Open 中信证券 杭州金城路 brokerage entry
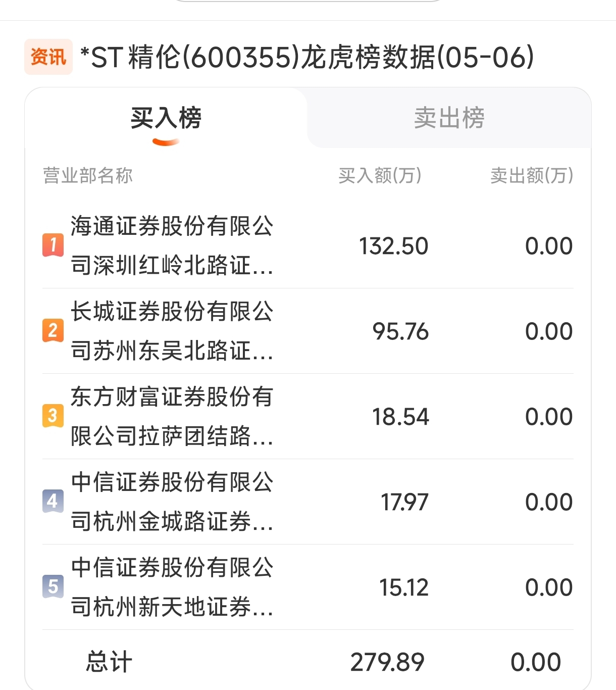Image resolution: width=616 pixels, height=690 pixels. click(172, 502)
